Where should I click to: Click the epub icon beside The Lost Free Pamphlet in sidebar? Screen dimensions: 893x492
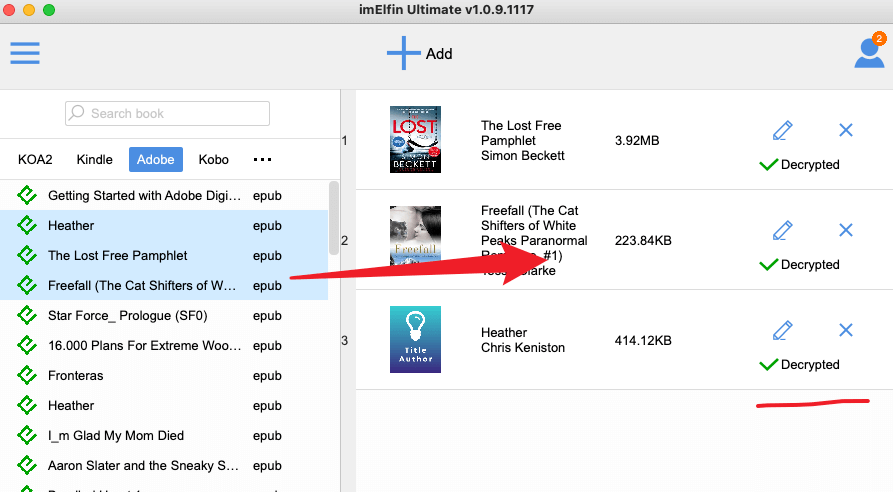click(x=27, y=255)
